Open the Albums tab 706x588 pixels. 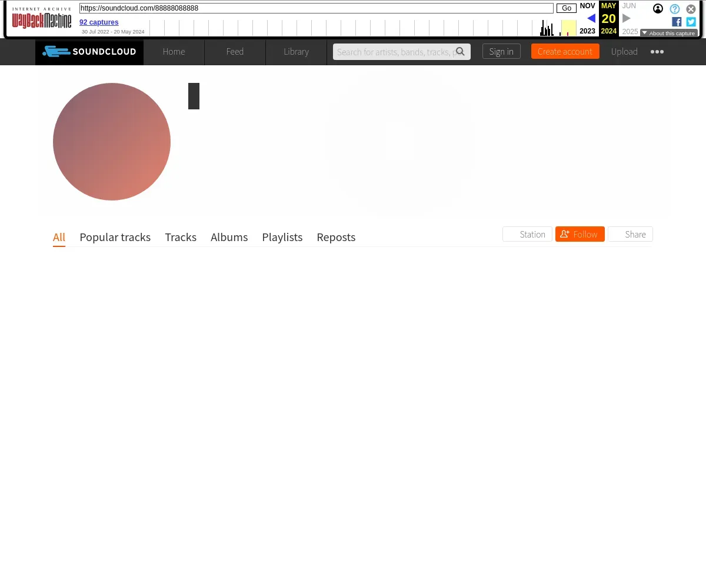tap(229, 237)
